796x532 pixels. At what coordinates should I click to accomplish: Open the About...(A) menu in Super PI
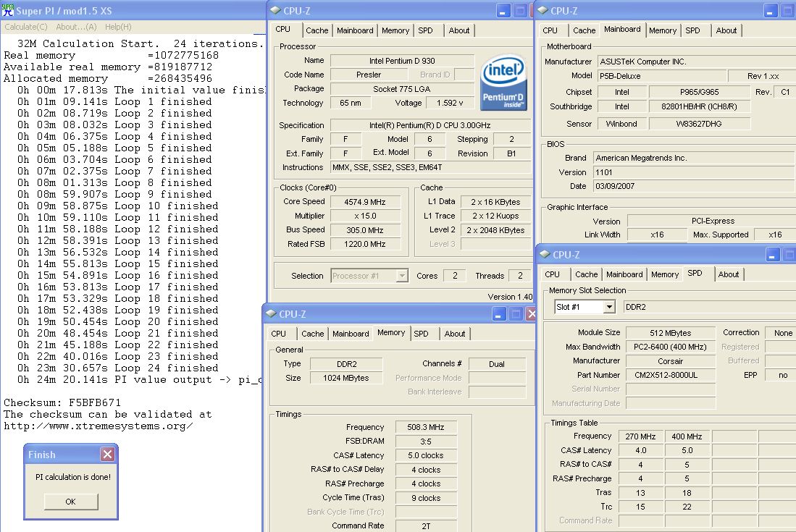76,27
